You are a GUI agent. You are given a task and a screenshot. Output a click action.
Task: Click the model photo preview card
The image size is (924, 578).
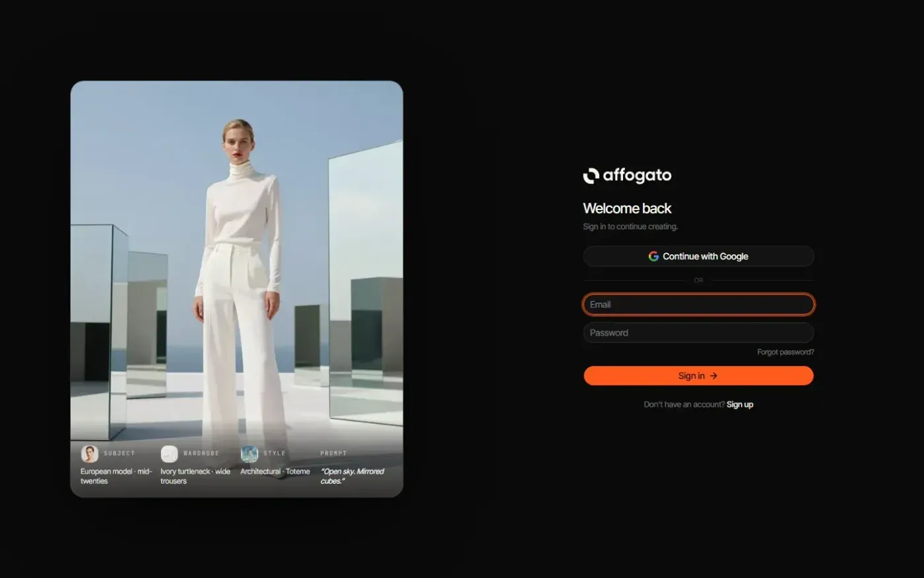coord(237,289)
